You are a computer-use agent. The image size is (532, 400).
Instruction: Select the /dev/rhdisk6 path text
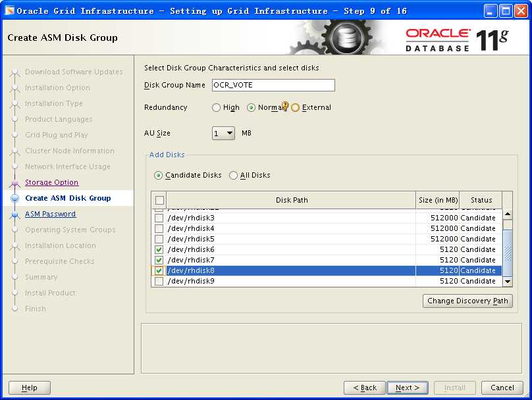[x=191, y=249]
